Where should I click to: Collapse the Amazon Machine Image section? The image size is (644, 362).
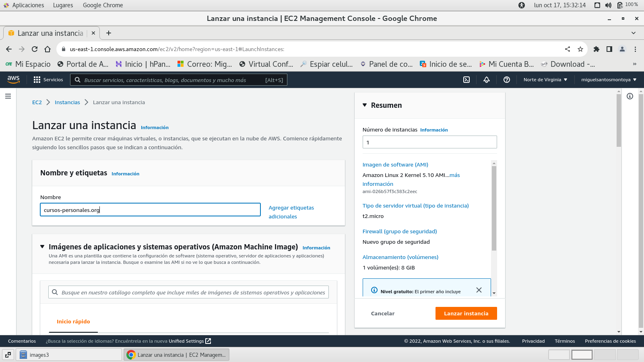click(x=42, y=247)
